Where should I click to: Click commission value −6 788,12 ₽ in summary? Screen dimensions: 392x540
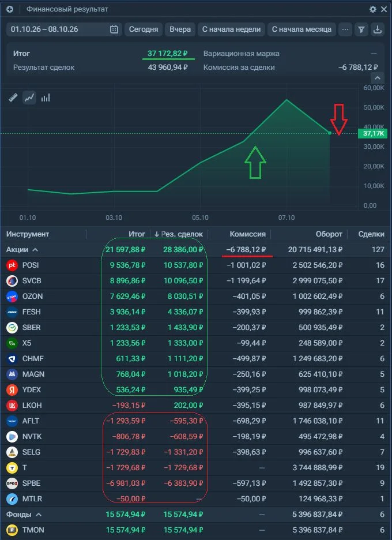[358, 67]
